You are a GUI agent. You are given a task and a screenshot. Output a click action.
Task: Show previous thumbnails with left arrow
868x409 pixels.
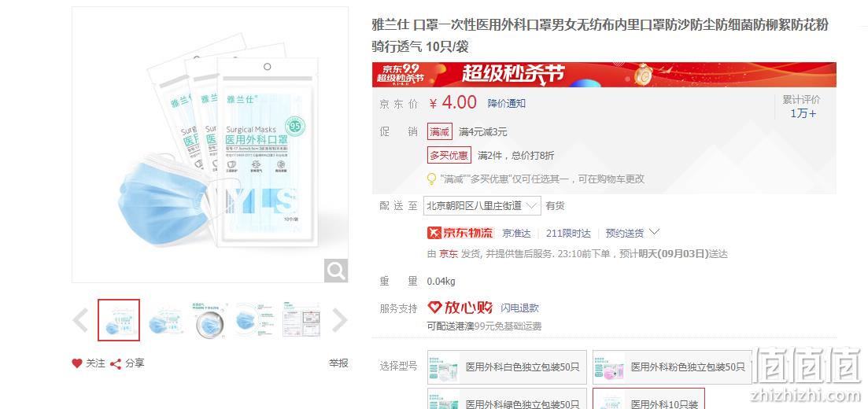80,320
